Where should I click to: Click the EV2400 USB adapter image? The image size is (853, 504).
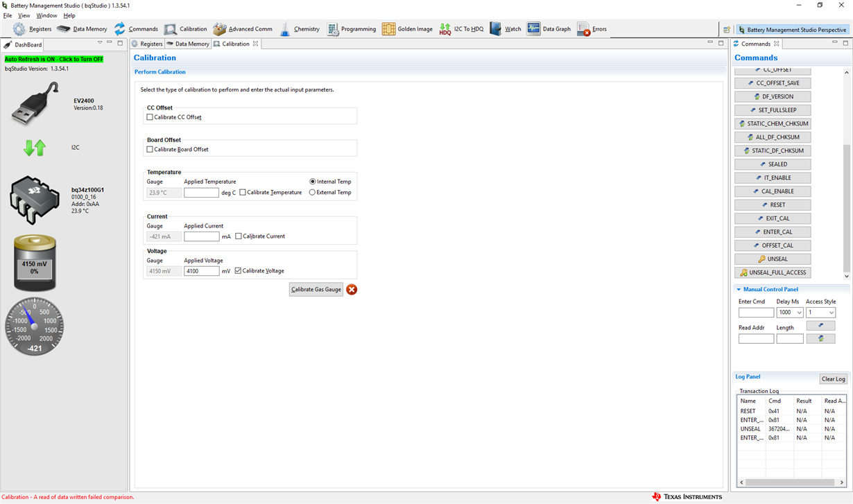(35, 104)
